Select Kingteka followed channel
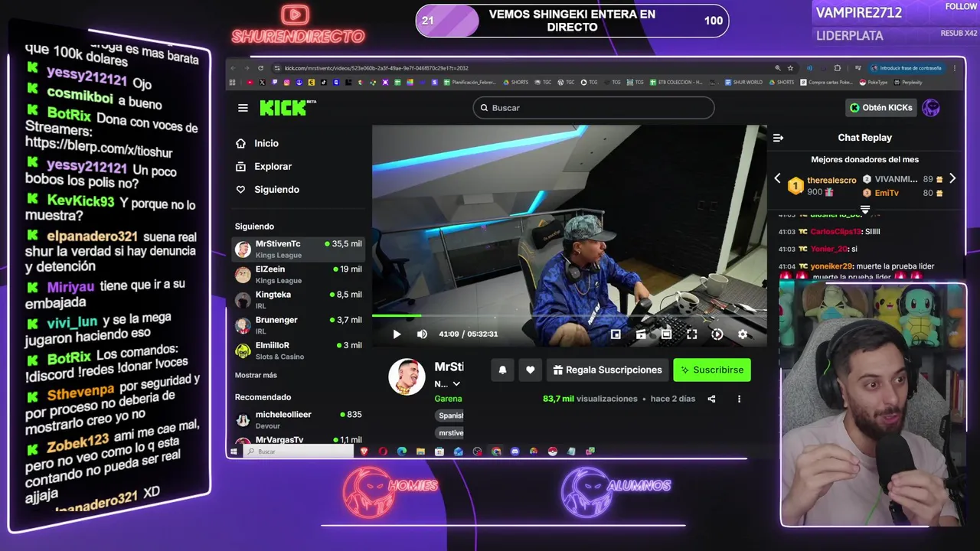The height and width of the screenshot is (551, 980). 299,299
